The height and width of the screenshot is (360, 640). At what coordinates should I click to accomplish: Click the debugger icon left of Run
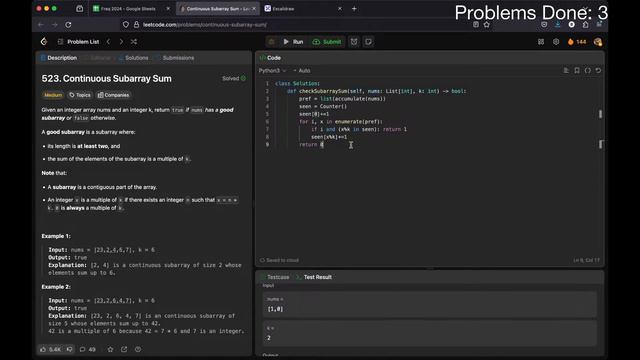coord(271,42)
